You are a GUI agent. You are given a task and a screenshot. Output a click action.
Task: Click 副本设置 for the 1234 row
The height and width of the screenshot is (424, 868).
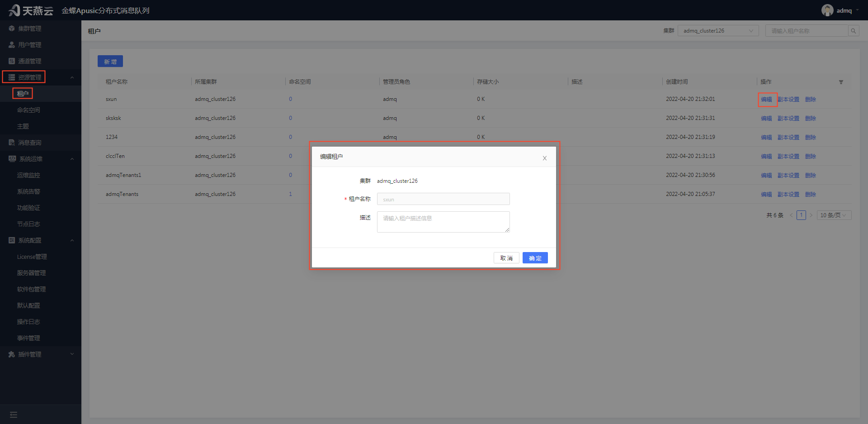pyautogui.click(x=788, y=138)
